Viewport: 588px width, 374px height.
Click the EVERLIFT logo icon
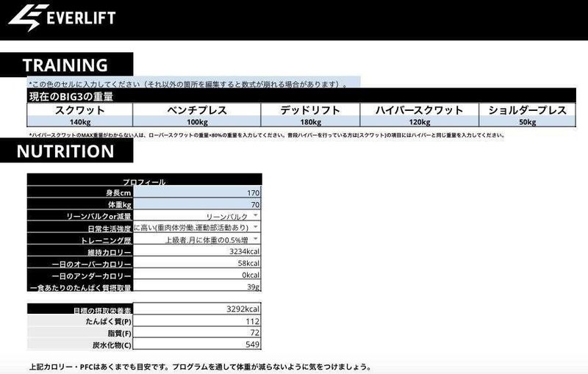[x=29, y=17]
